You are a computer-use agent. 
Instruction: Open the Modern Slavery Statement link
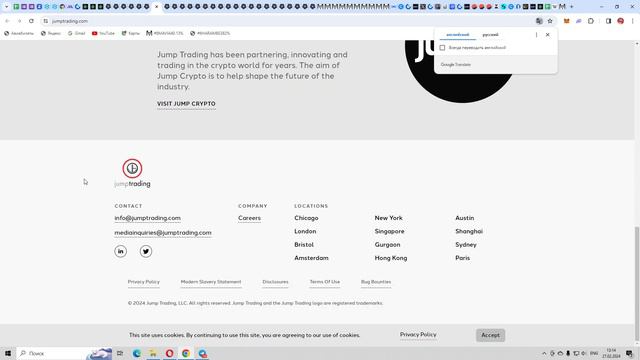pos(211,282)
